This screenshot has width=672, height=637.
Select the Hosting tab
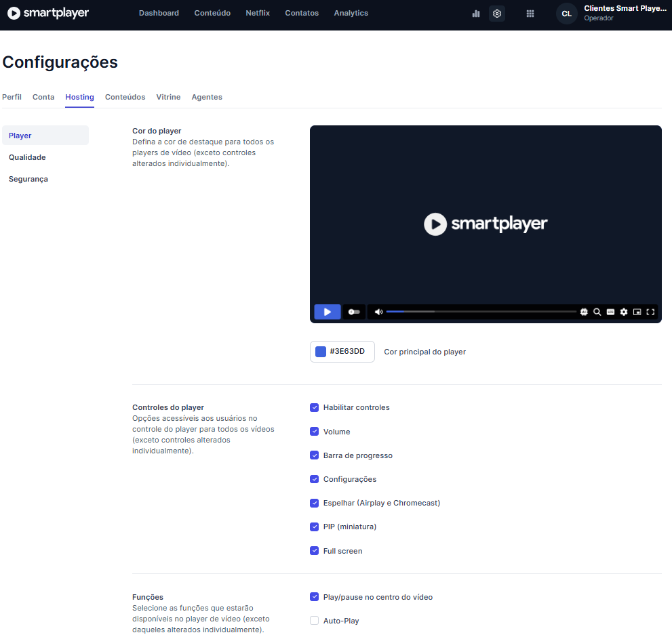(80, 97)
